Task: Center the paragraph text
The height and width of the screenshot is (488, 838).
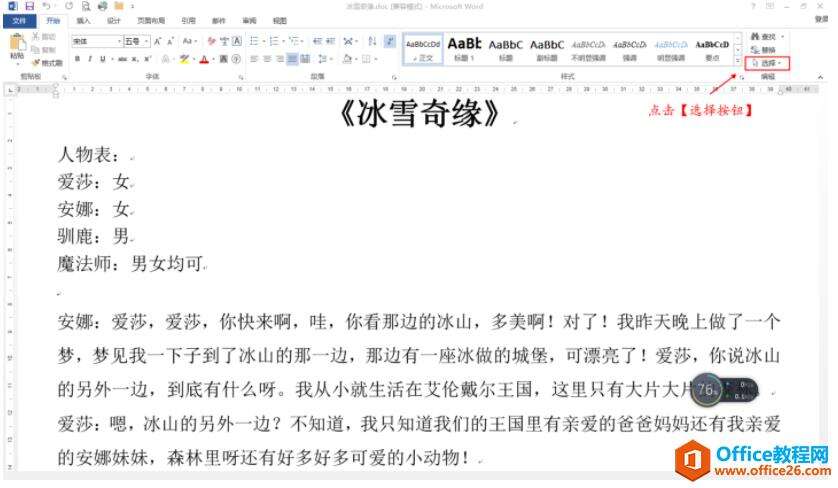Action: (x=267, y=59)
